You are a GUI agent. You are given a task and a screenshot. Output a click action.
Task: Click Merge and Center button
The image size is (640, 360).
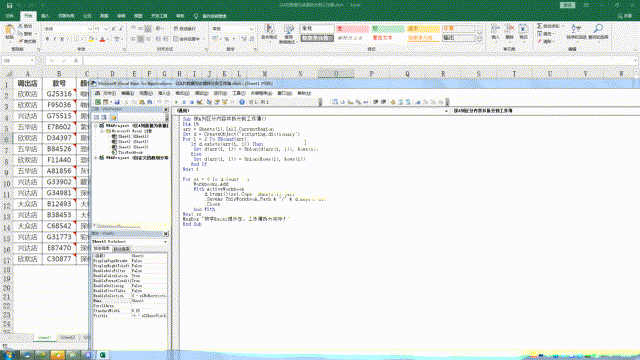point(186,39)
